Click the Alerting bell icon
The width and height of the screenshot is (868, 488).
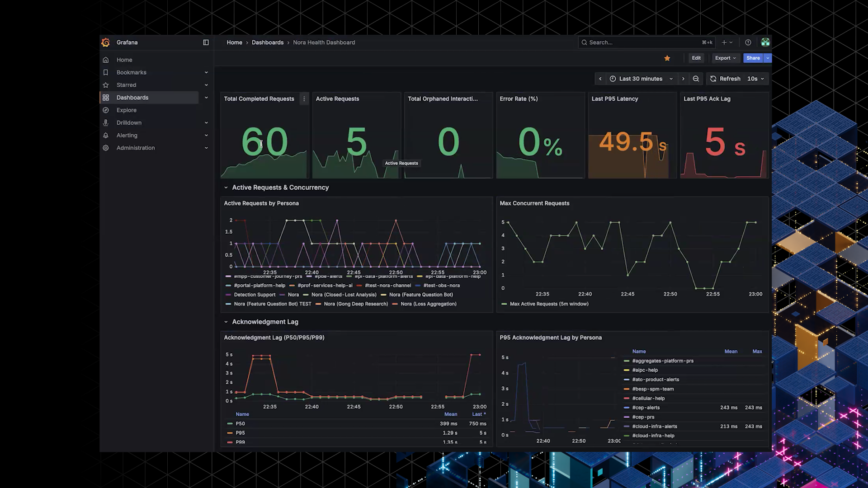(106, 136)
